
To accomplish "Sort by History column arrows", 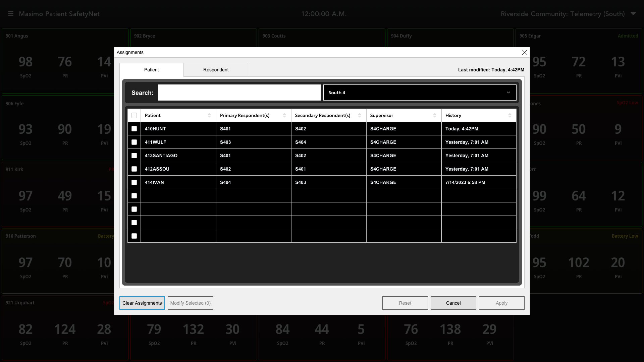I will 510,115.
